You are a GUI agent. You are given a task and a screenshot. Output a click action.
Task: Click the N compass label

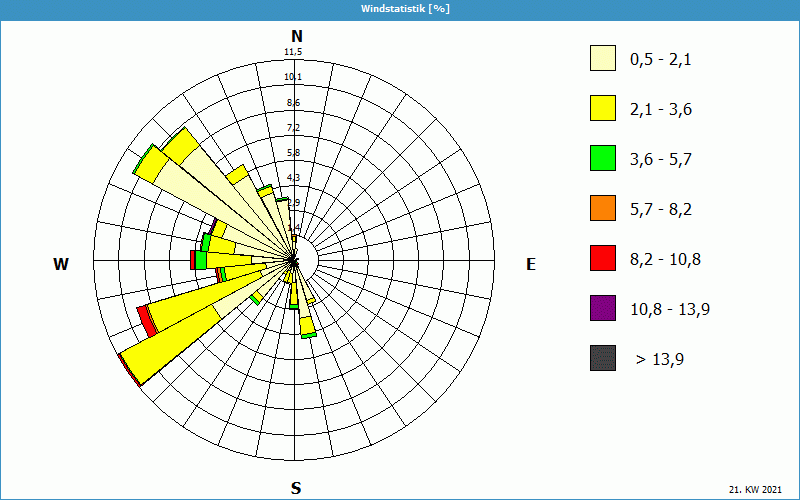point(296,36)
